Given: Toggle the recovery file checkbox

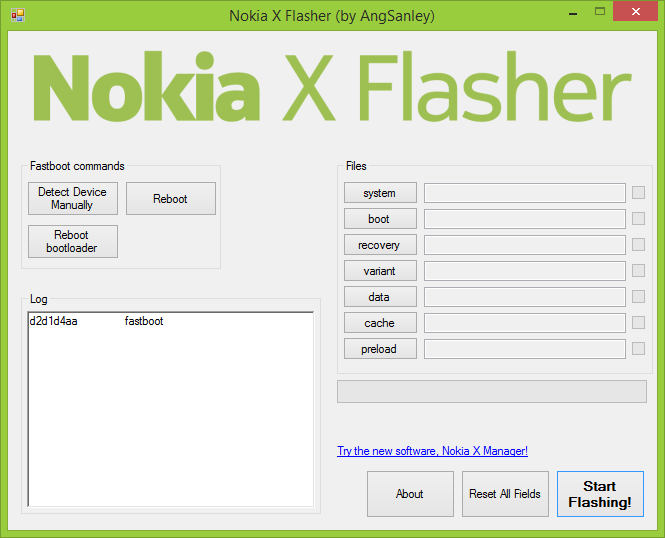Looking at the screenshot, I should (x=638, y=244).
